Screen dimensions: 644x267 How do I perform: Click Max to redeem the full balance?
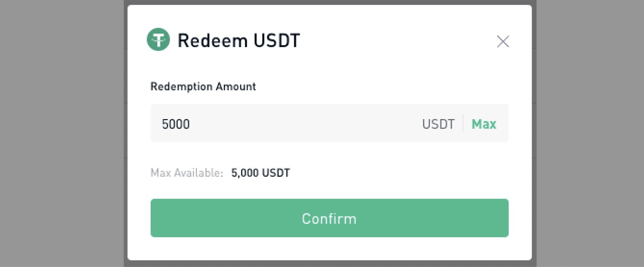484,124
